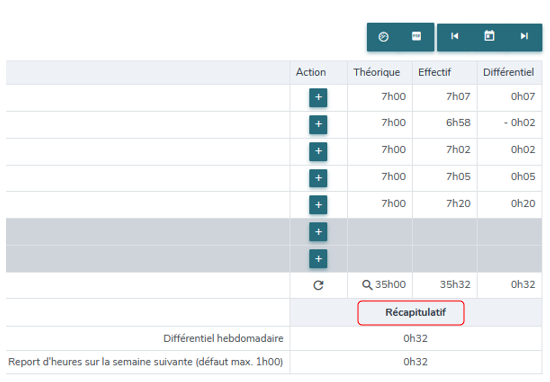Select the Effectif column header
The width and height of the screenshot is (550, 382).
[434, 72]
